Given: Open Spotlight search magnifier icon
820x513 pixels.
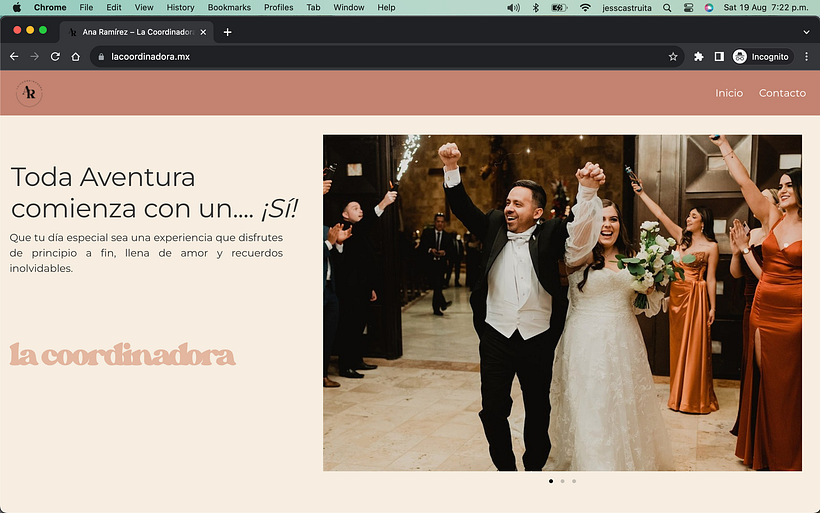Looking at the screenshot, I should tap(667, 7).
